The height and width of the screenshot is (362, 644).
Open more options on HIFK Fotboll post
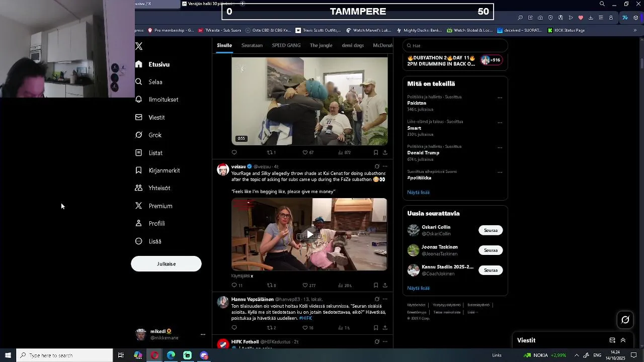click(385, 342)
